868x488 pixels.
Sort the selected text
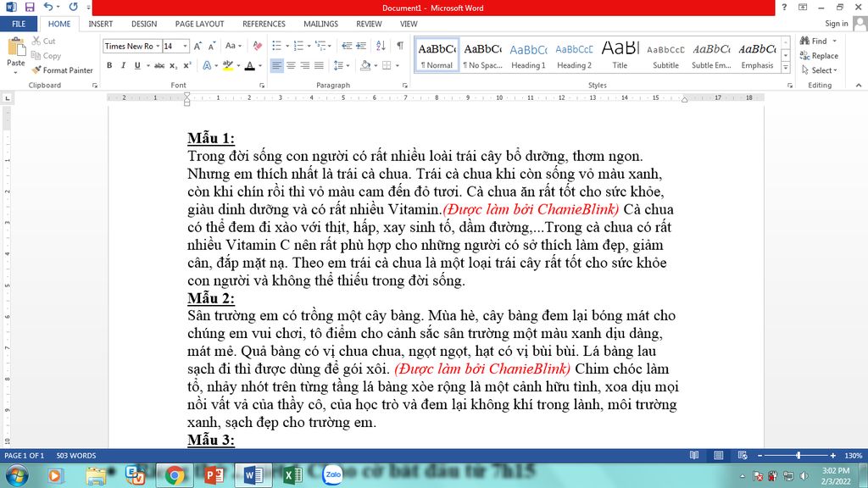pyautogui.click(x=381, y=46)
